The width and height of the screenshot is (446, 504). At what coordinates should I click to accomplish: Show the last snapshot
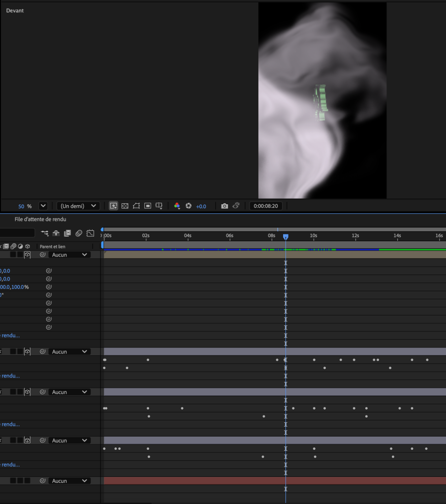[236, 206]
